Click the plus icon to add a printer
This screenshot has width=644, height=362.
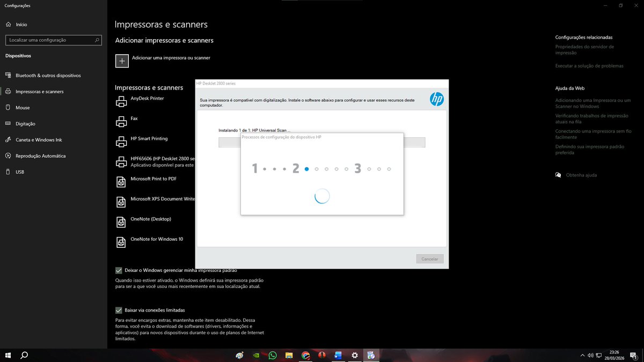(x=122, y=61)
